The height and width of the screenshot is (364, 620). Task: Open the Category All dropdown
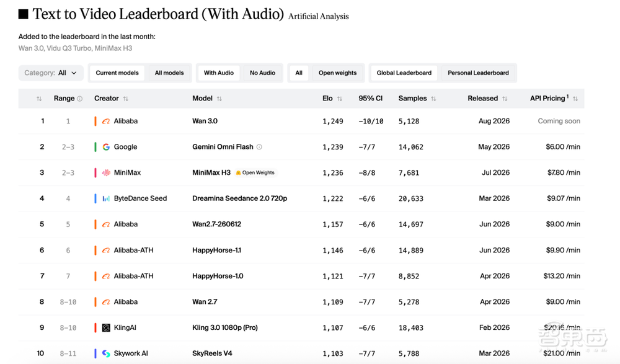click(x=51, y=73)
